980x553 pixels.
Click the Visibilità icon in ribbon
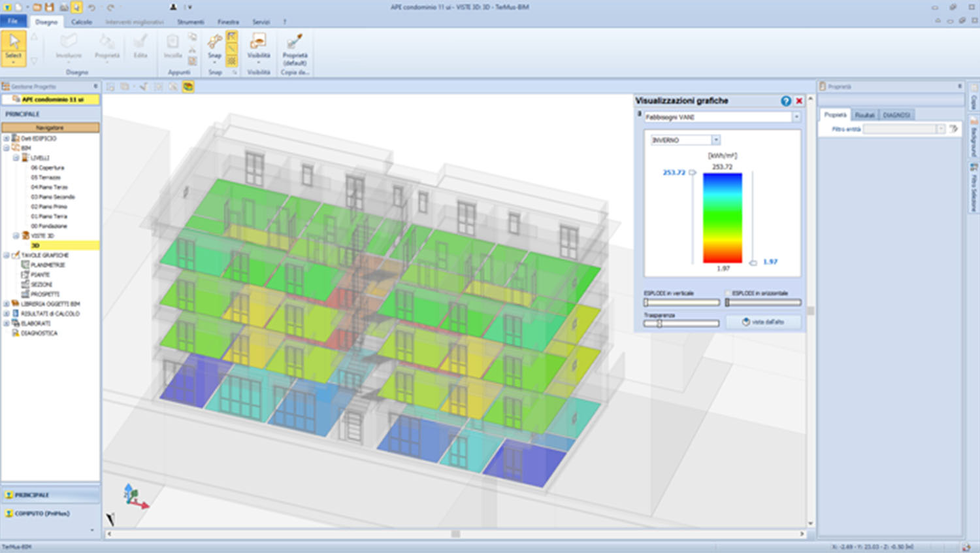click(x=259, y=46)
